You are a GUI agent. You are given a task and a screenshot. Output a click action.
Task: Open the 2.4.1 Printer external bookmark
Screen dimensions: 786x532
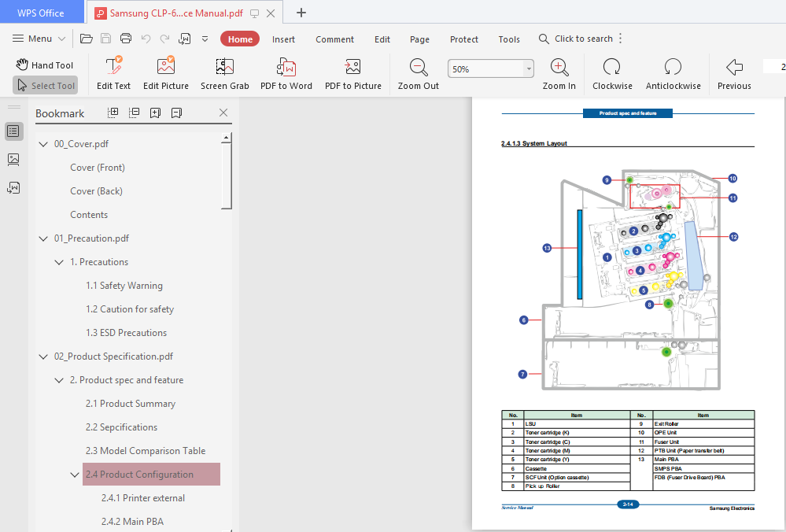coord(143,498)
